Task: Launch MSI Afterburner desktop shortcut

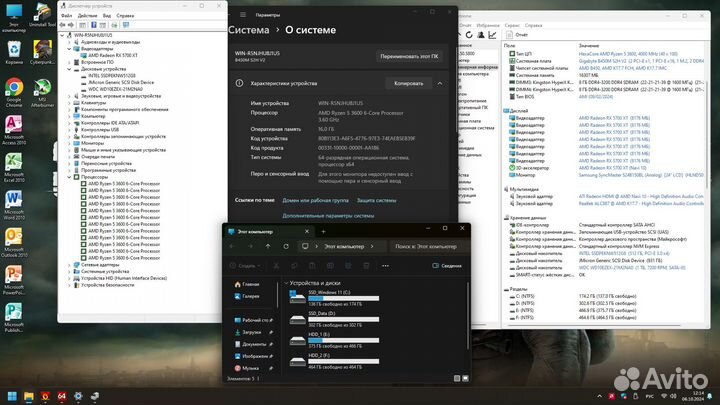Action: point(42,92)
